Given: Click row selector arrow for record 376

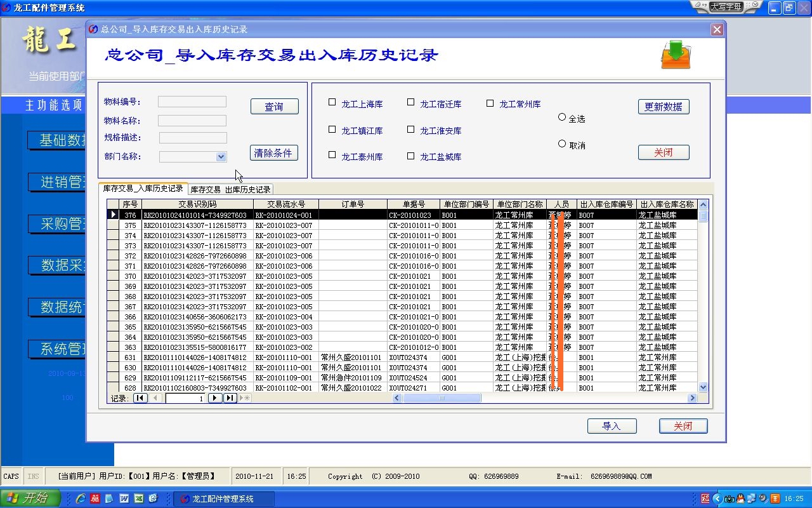Looking at the screenshot, I should tap(113, 215).
